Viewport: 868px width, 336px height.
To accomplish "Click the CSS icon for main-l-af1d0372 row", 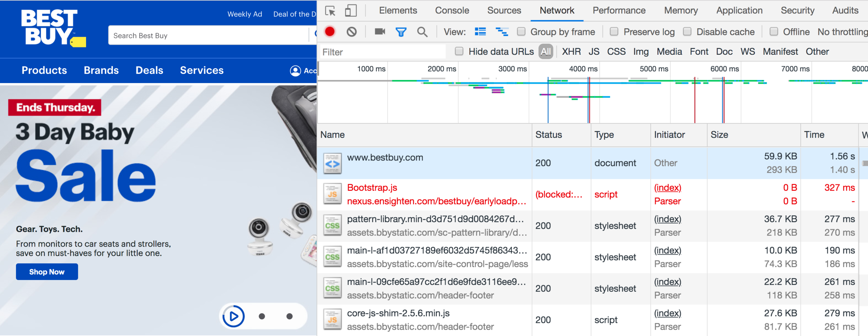I will (x=332, y=257).
